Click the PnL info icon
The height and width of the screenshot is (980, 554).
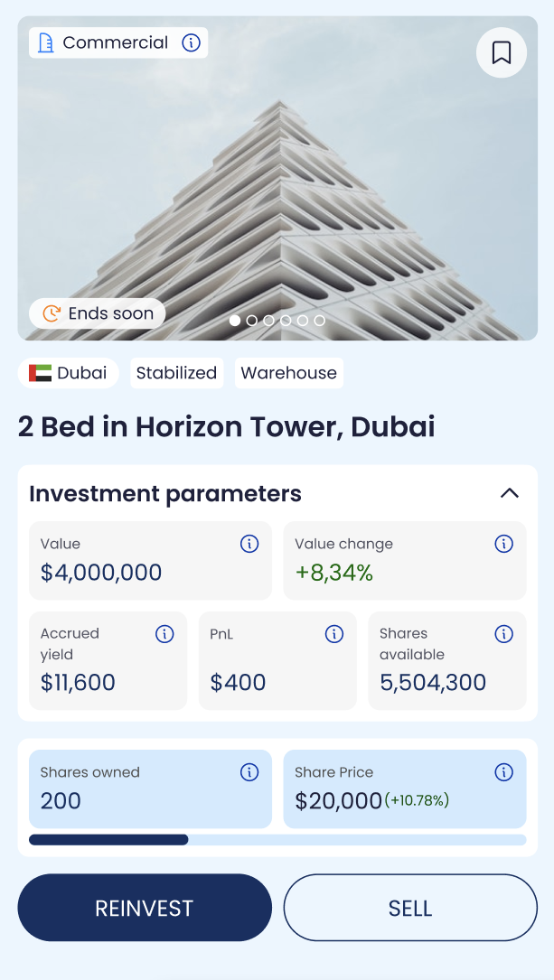pyautogui.click(x=334, y=634)
